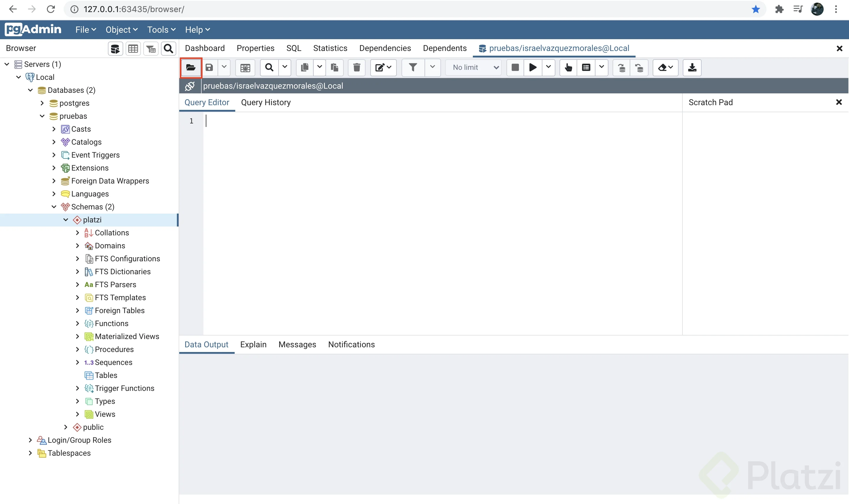Select the Tables tree item
This screenshot has width=849, height=504.
coord(106,375)
